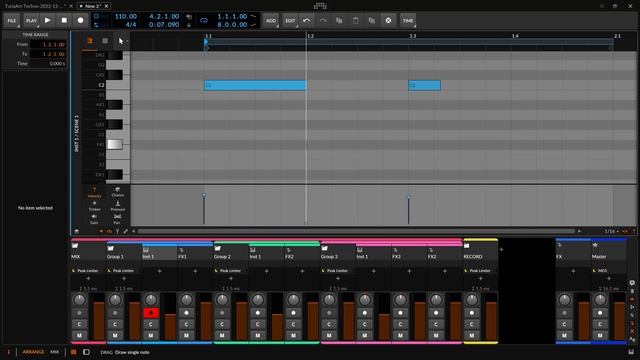Click the Group 1 folder icon

point(111,248)
